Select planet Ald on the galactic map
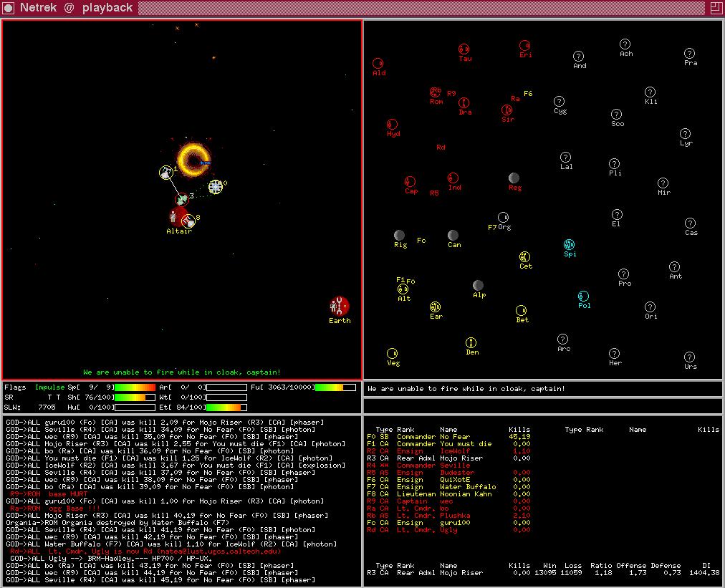725x588 pixels. pyautogui.click(x=378, y=63)
